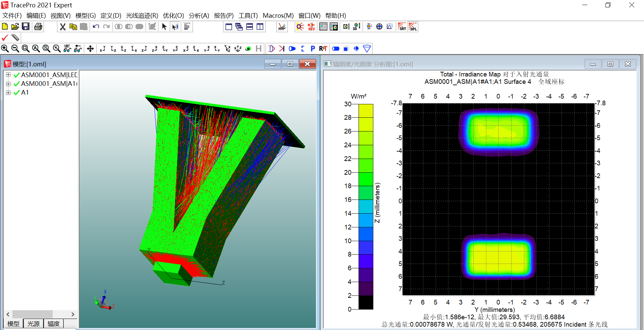Image resolution: width=644 pixels, height=330 pixels.
Task: Tile windows horizontally icon
Action: 250,27
